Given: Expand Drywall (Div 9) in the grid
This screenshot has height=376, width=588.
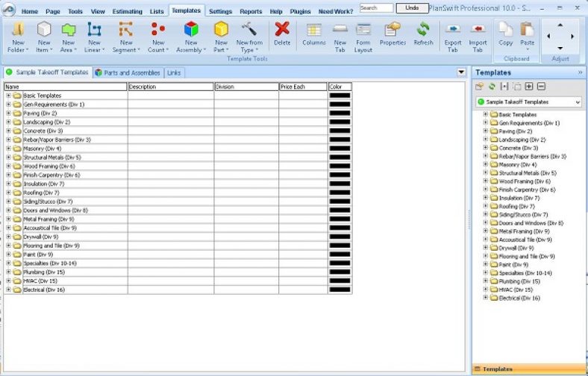Looking at the screenshot, I should pyautogui.click(x=8, y=237).
